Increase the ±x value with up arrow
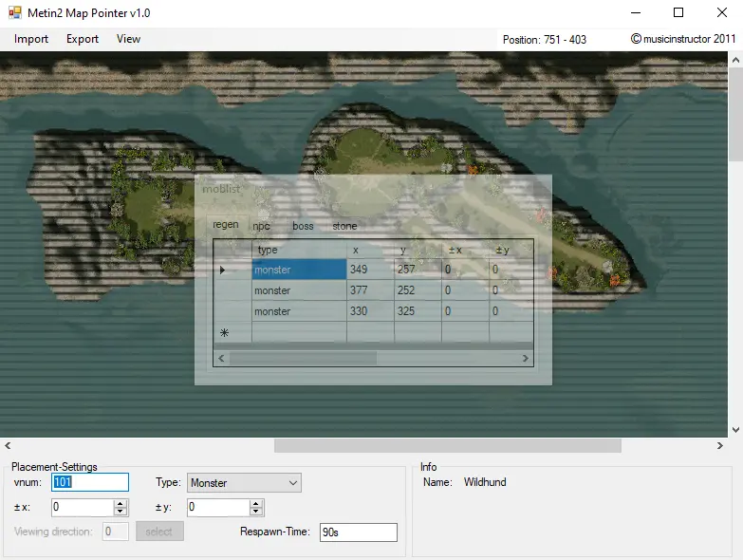 pos(121,504)
